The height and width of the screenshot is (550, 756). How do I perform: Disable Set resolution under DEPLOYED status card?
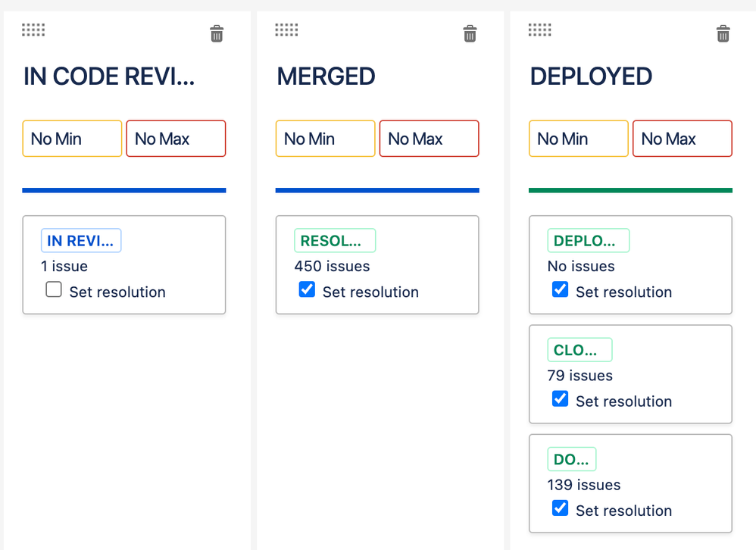[560, 289]
